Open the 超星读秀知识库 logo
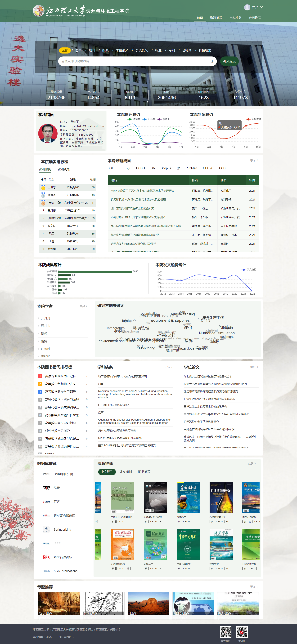This screenshot has height=644, width=297. coord(46,515)
